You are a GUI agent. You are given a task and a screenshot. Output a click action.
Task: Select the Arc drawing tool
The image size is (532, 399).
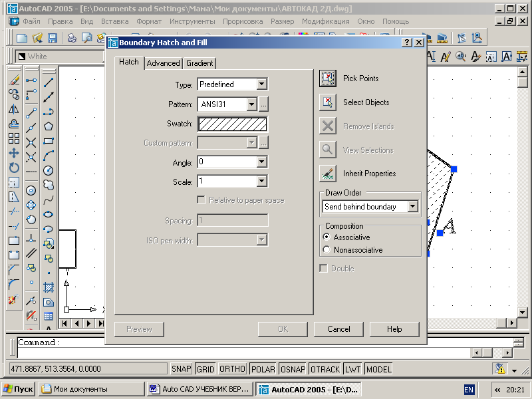point(49,156)
